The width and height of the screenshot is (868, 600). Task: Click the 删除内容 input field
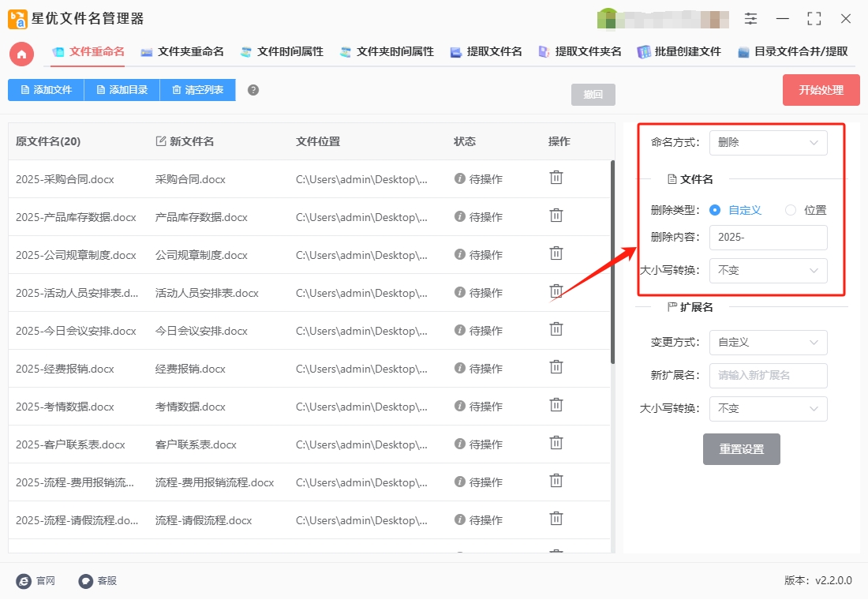point(769,238)
